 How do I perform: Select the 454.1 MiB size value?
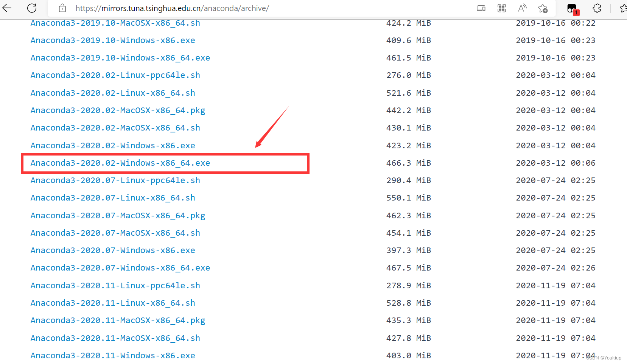click(x=409, y=233)
